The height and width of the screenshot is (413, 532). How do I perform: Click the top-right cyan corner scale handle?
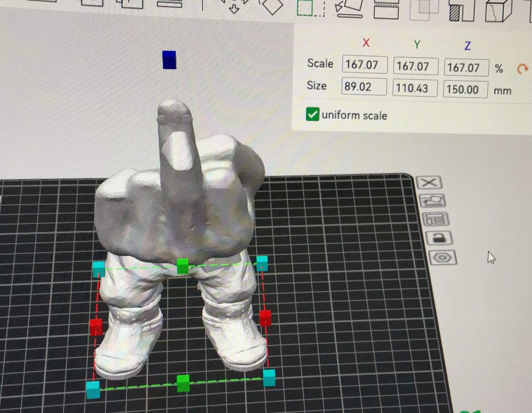click(x=262, y=263)
